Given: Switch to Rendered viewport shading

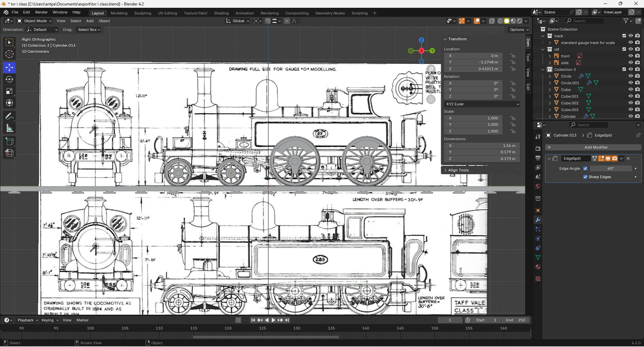Looking at the screenshot, I should tap(520, 21).
